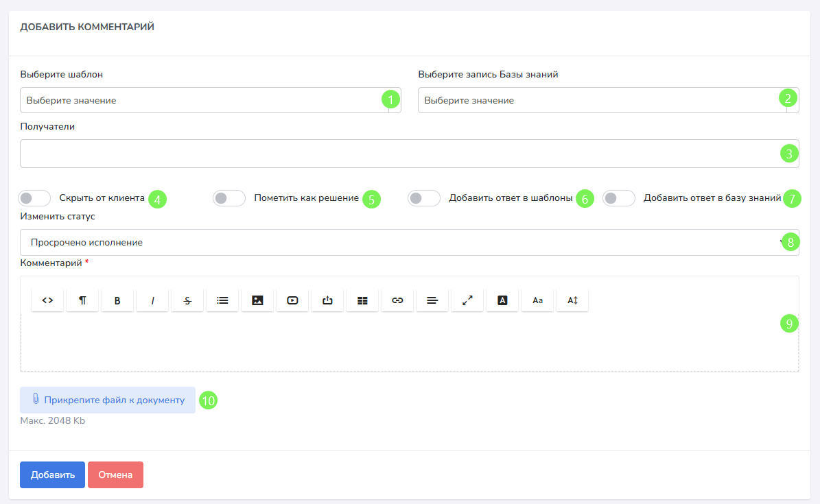Click the 'Добавить' button
Viewport: 820px width, 504px height.
(x=52, y=475)
